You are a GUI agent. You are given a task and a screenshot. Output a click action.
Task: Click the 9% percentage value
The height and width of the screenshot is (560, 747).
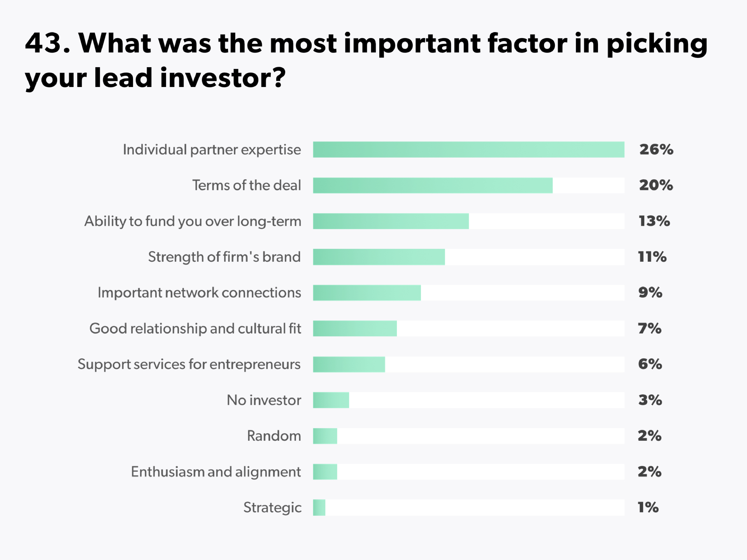[x=650, y=293]
